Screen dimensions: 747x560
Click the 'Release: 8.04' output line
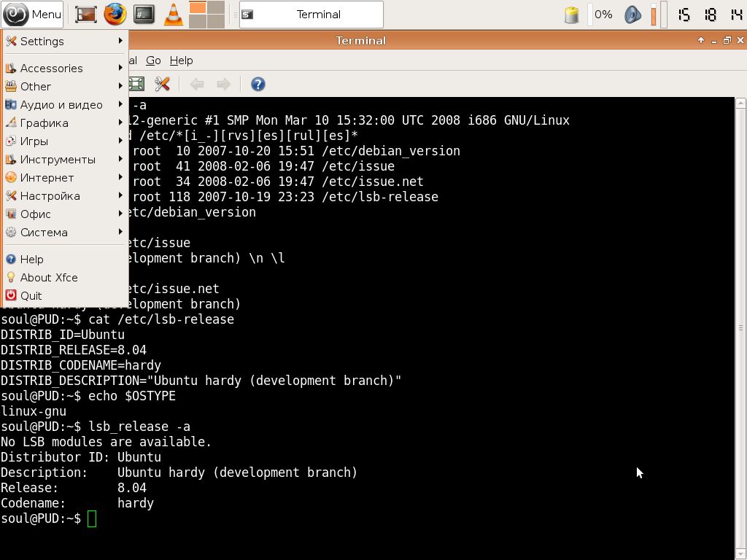[x=74, y=488]
